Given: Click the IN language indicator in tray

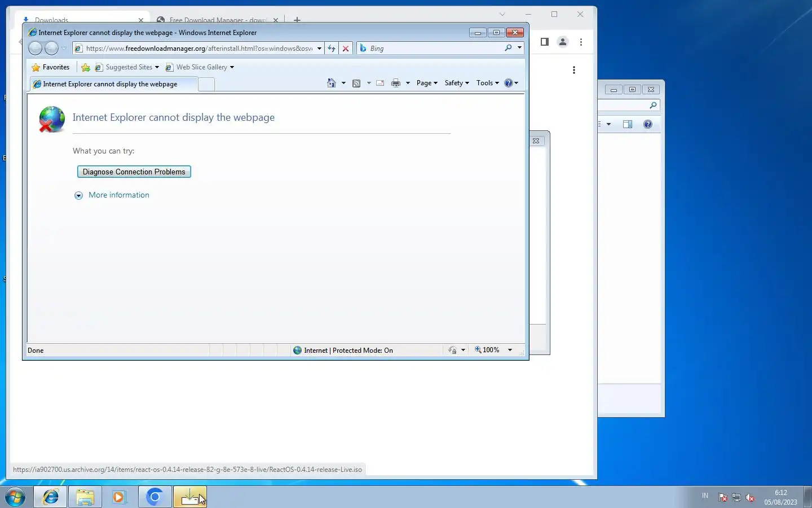Looking at the screenshot, I should 705,496.
